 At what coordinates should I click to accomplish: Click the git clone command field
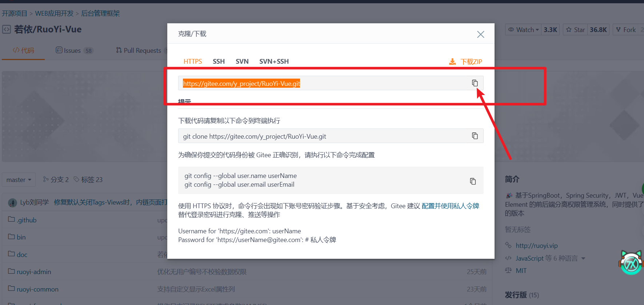point(331,136)
